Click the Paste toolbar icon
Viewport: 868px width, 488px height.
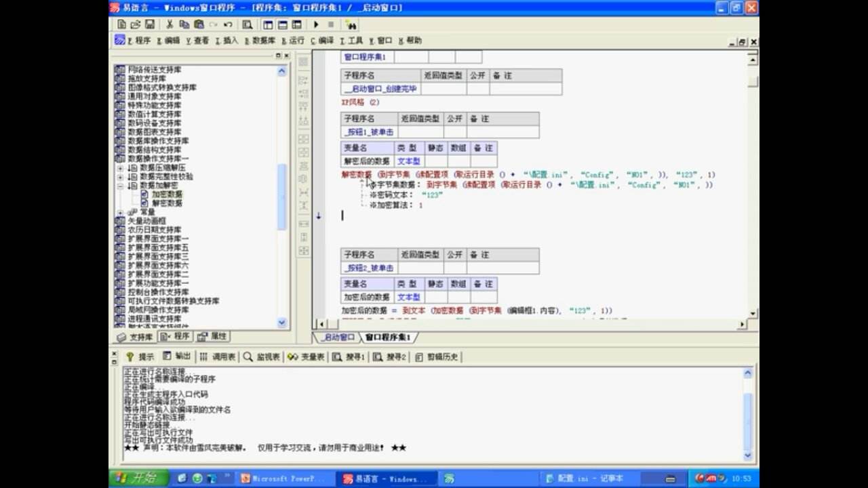(x=199, y=24)
